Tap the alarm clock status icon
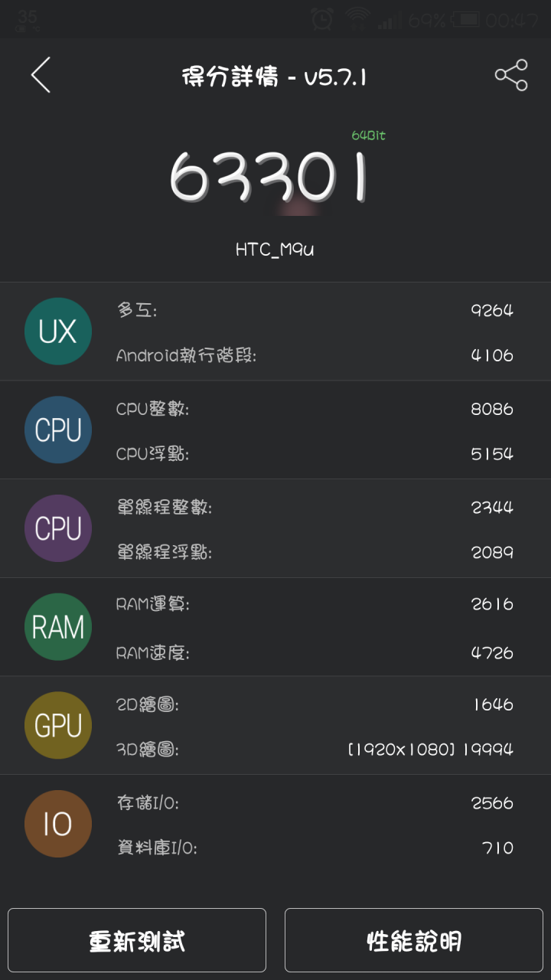 coord(322,19)
